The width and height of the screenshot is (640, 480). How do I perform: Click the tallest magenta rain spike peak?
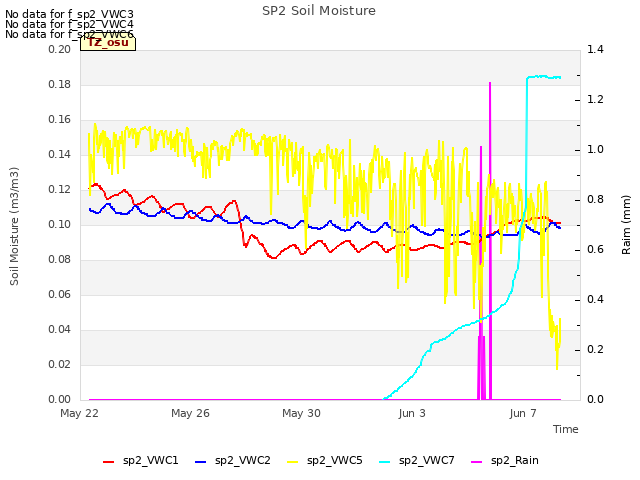pos(490,83)
